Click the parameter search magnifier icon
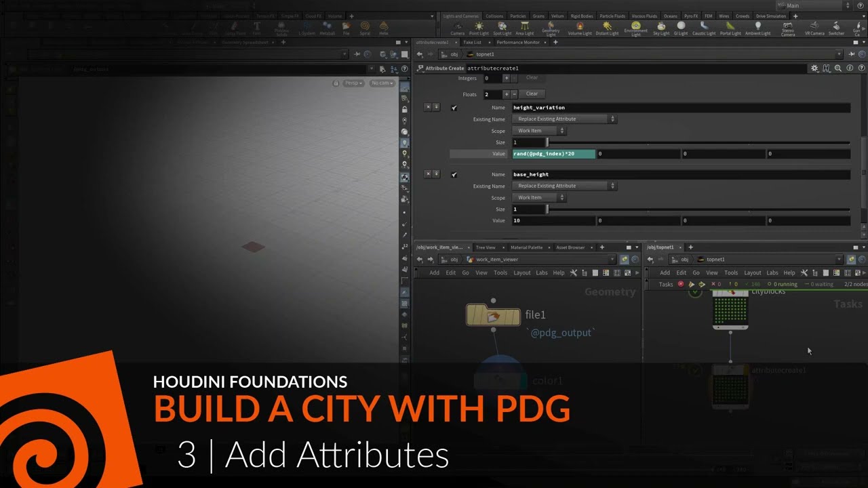The width and height of the screenshot is (868, 488). [838, 68]
